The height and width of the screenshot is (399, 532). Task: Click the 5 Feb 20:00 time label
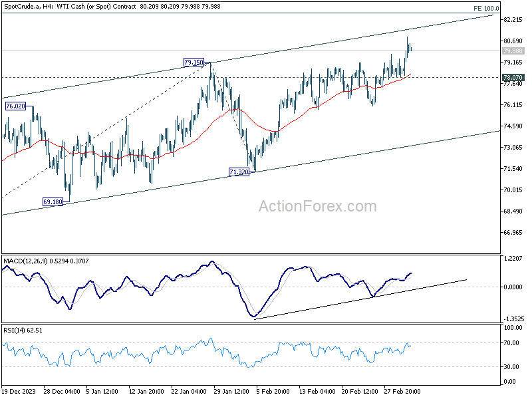coord(273,391)
